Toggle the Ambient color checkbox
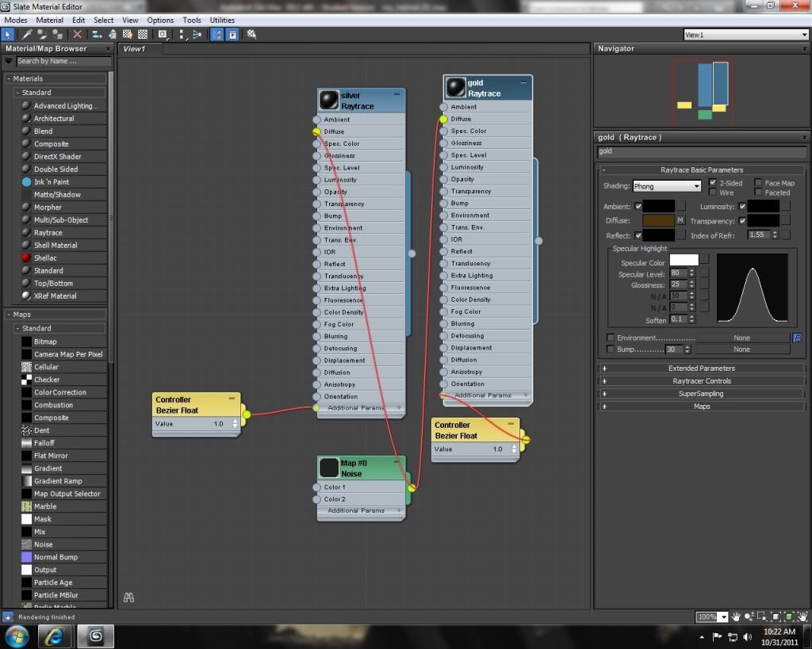The image size is (812, 649). coord(638,206)
